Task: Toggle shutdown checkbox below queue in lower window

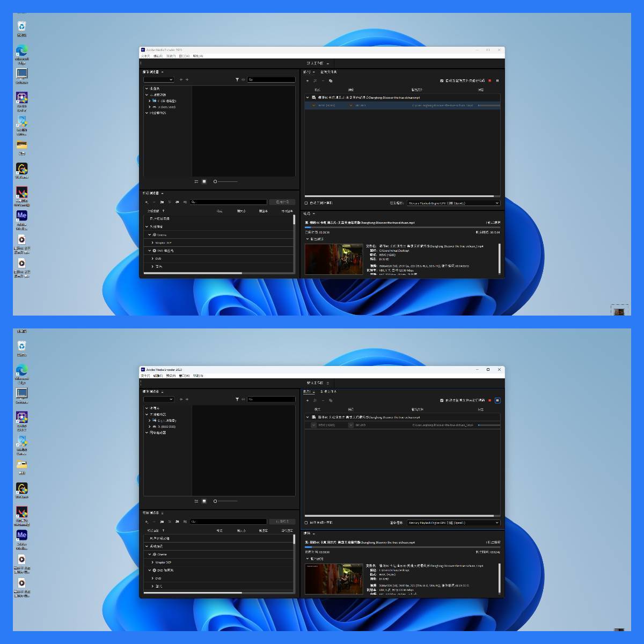Action: click(x=306, y=523)
